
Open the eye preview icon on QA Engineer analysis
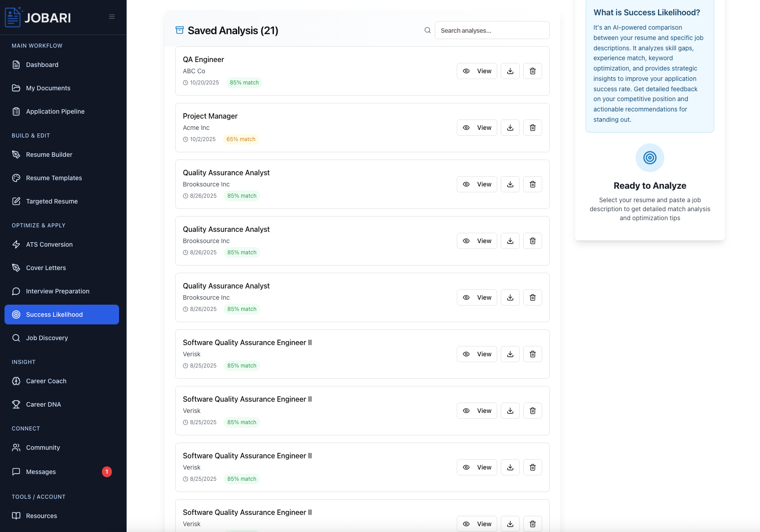[x=466, y=71]
